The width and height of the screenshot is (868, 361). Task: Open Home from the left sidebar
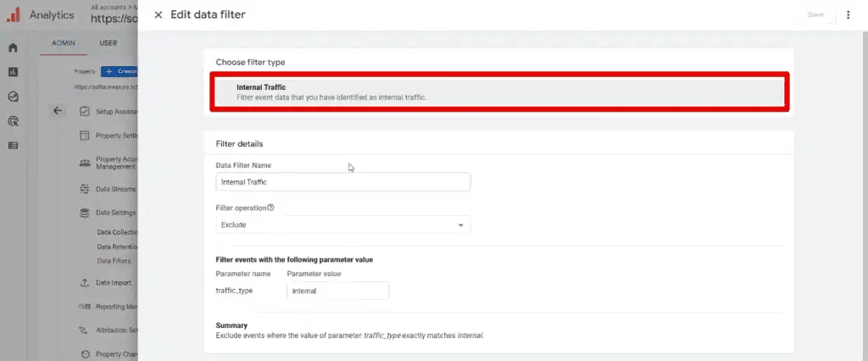(14, 47)
